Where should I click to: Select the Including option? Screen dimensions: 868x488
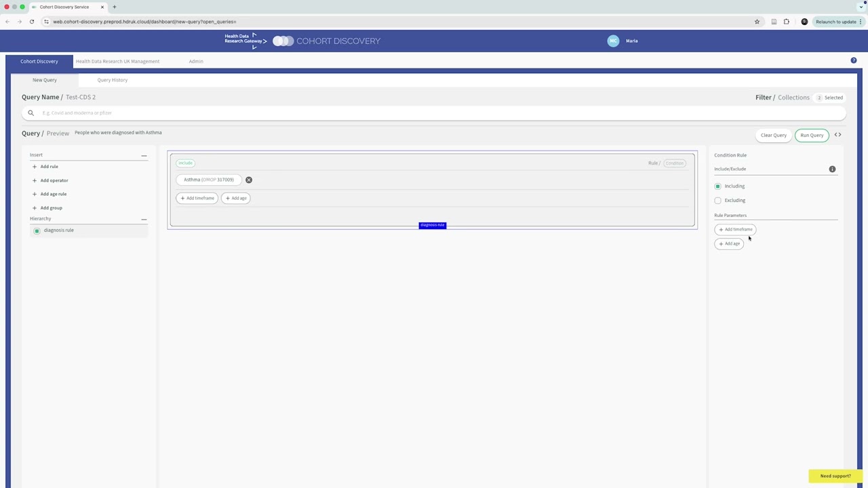[717, 186]
